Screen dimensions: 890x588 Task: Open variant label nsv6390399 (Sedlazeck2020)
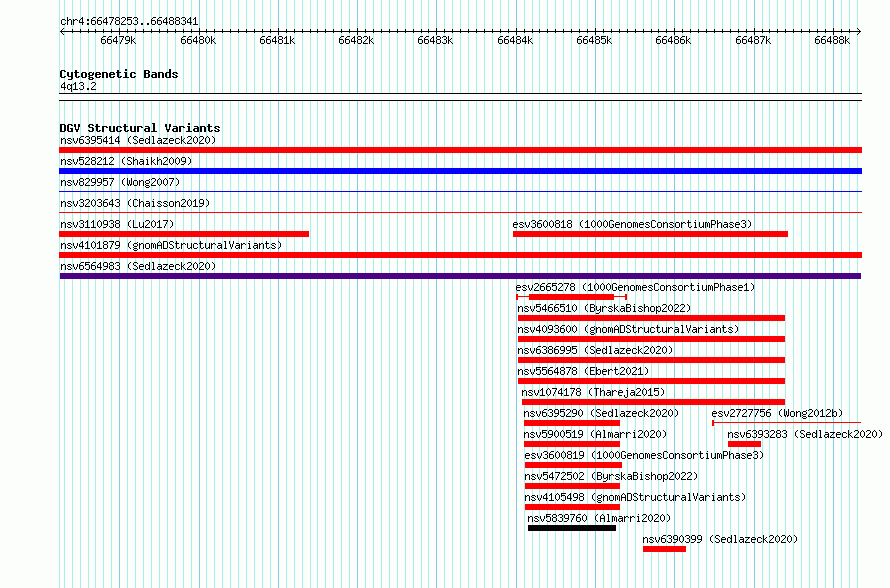tap(720, 539)
